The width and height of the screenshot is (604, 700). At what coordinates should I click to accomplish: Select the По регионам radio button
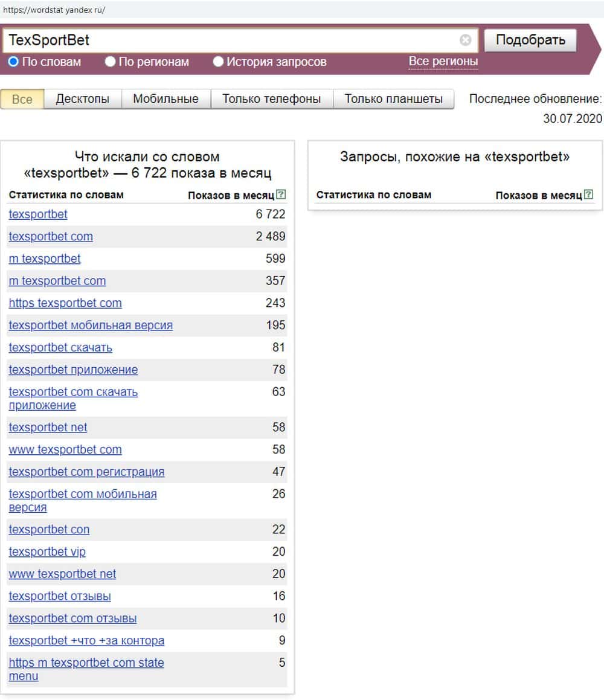[111, 62]
